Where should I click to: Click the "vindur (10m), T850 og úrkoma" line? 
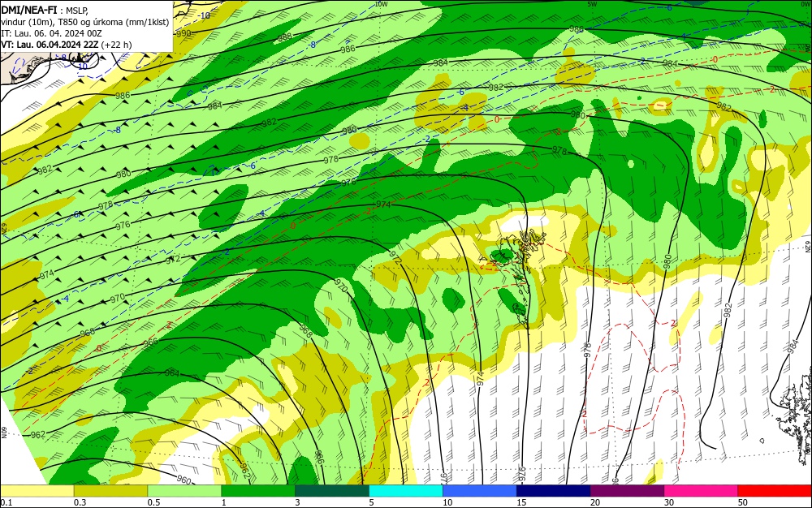click(85, 22)
